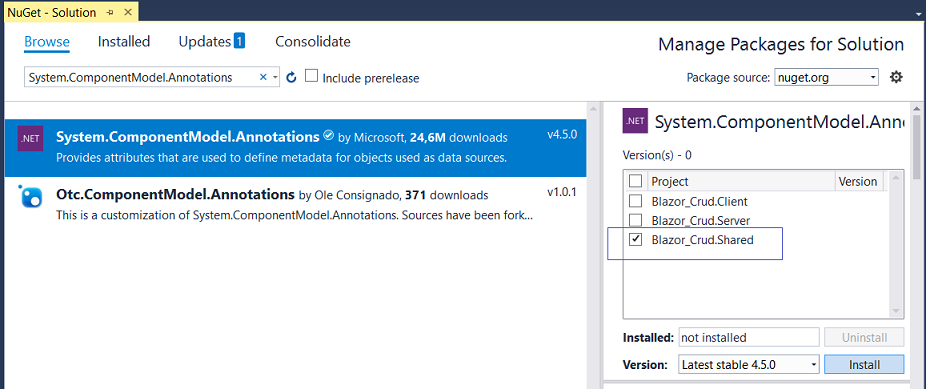
Task: Clear the search box with X icon
Action: 263,77
